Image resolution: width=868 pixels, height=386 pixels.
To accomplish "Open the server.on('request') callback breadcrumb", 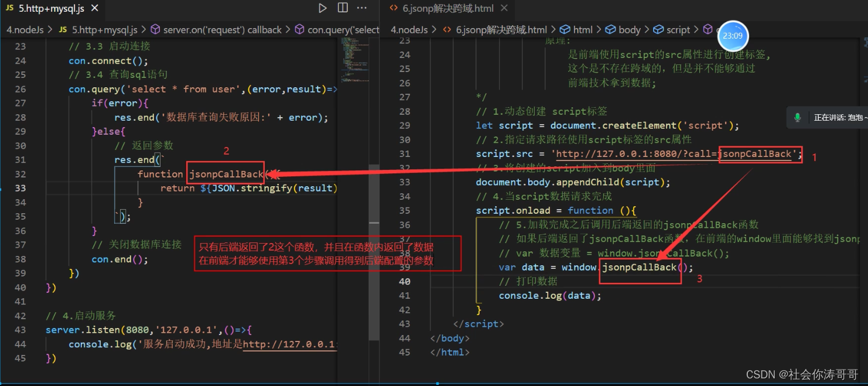I will point(216,29).
